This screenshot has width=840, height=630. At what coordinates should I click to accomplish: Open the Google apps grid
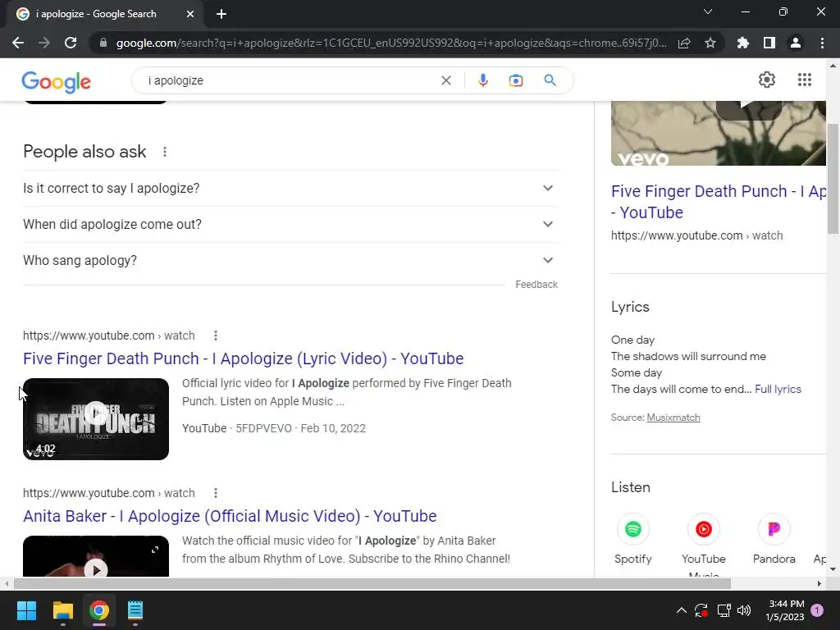tap(804, 80)
